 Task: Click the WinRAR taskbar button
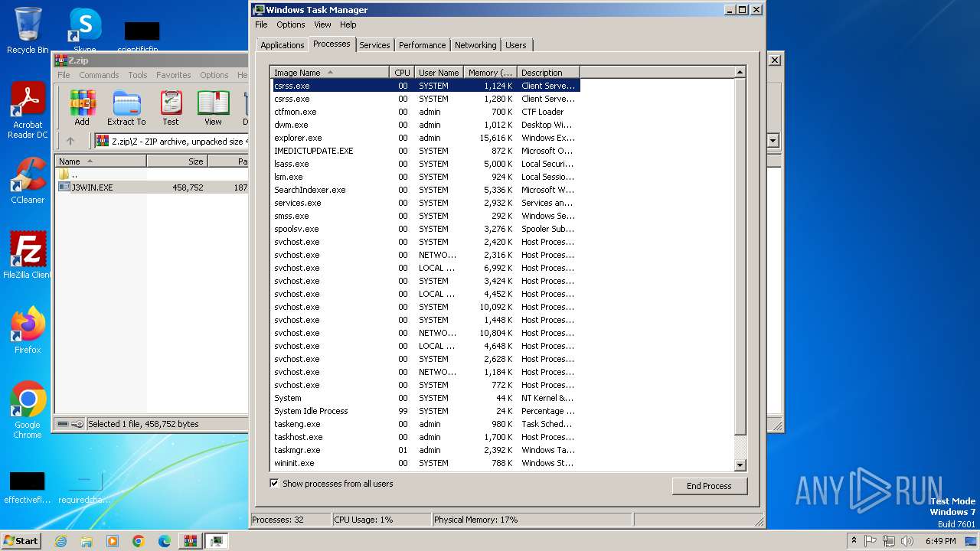pyautogui.click(x=191, y=541)
